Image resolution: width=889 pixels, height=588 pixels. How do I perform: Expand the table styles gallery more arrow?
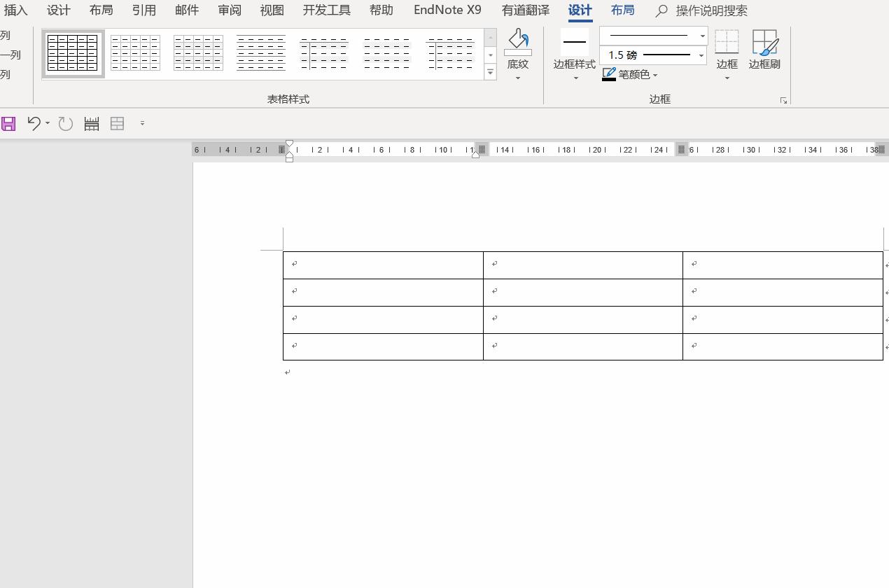point(490,72)
